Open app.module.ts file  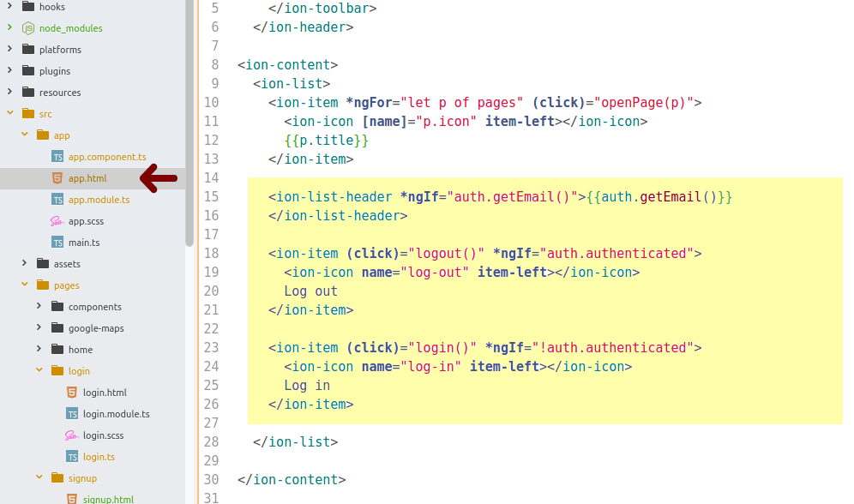[99, 200]
